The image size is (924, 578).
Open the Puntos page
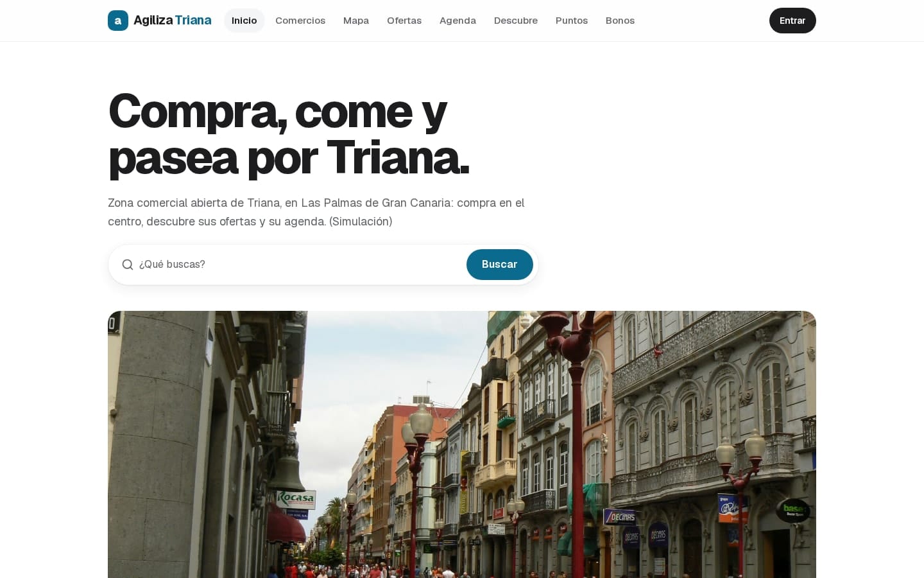[x=572, y=21]
